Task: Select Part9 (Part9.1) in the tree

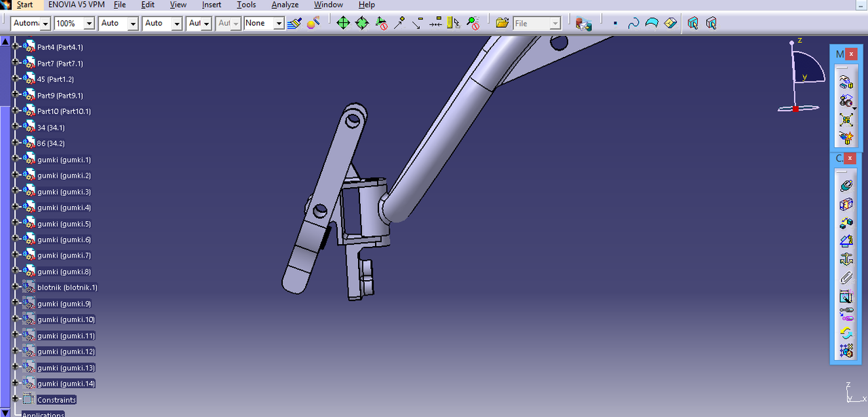Action: coord(60,96)
